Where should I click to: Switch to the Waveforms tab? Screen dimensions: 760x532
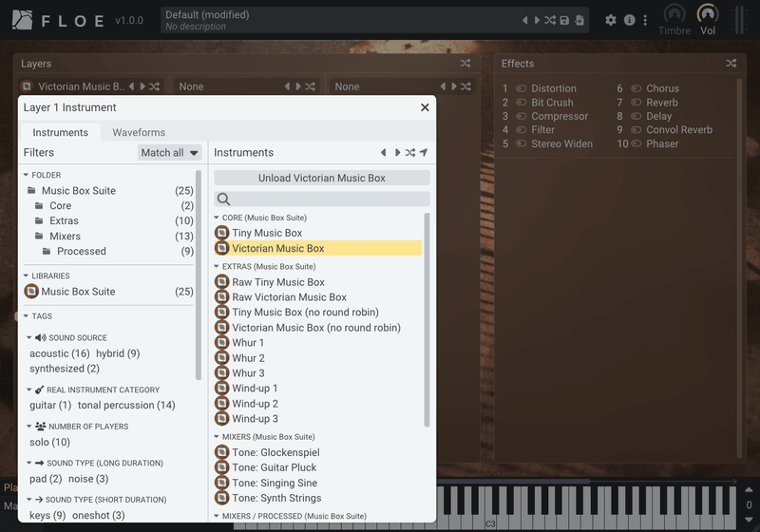click(139, 132)
